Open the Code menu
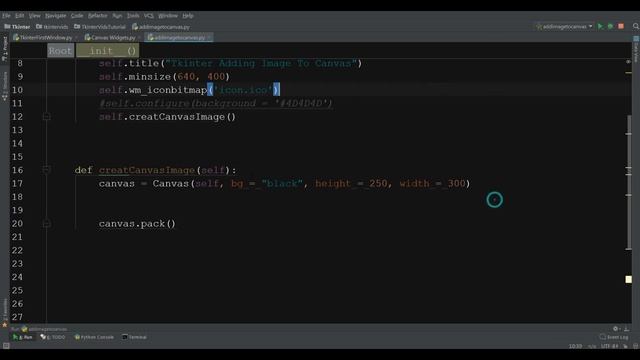640x360 pixels. pos(77,16)
